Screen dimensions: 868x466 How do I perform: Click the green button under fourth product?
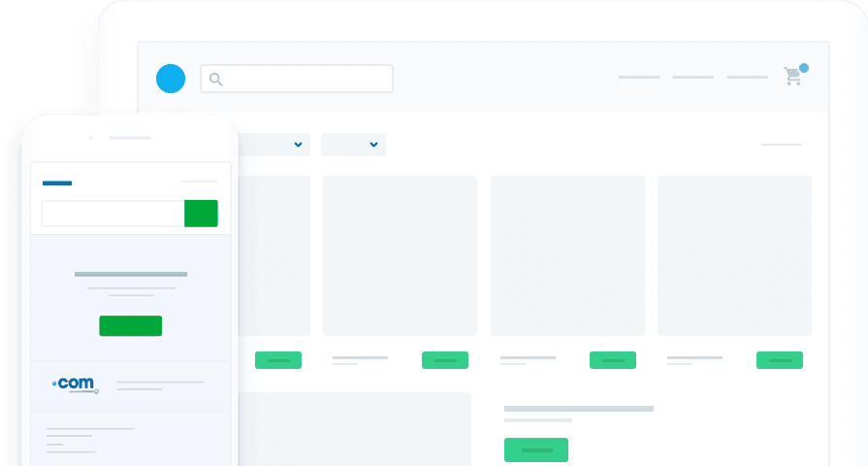click(x=780, y=360)
